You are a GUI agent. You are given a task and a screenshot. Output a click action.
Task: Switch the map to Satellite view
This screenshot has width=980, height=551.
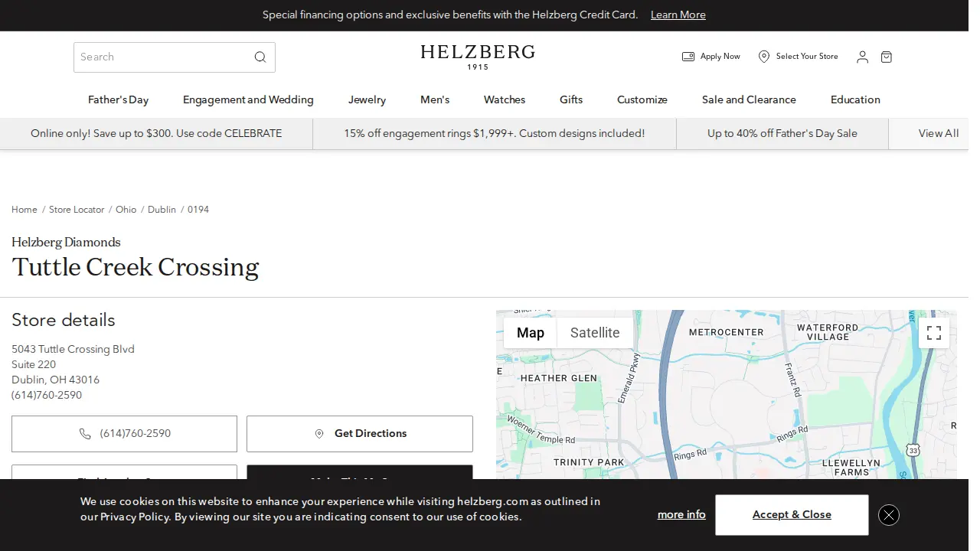[595, 333]
